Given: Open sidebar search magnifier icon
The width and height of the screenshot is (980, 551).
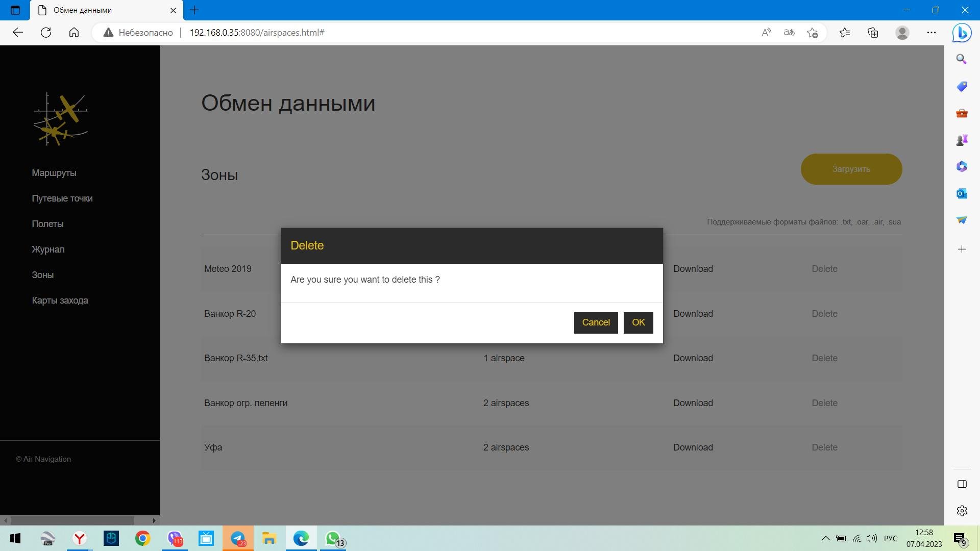Looking at the screenshot, I should (962, 60).
